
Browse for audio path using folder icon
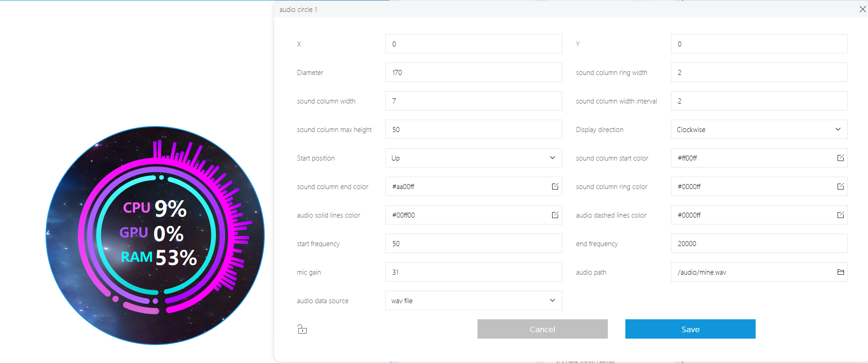pyautogui.click(x=840, y=272)
